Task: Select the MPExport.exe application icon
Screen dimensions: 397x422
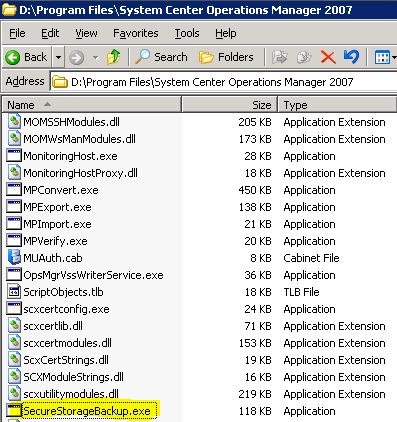Action: coord(14,207)
